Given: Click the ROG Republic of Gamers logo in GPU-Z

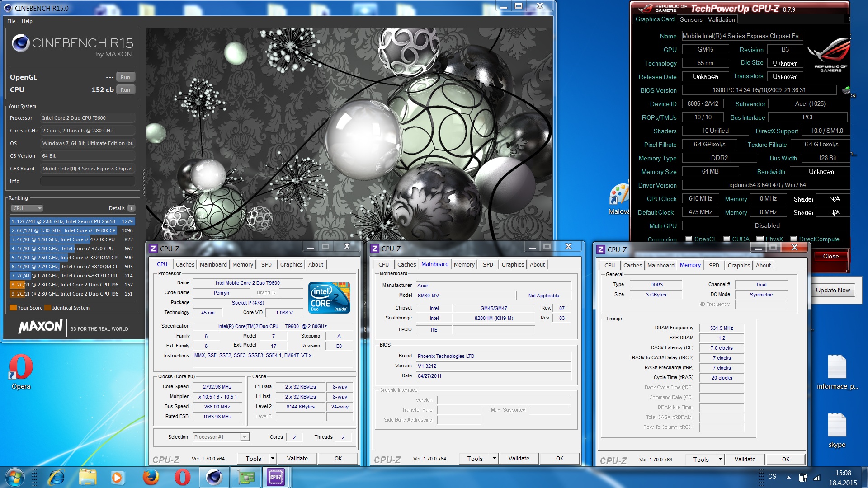Looking at the screenshot, I should coord(830,55).
